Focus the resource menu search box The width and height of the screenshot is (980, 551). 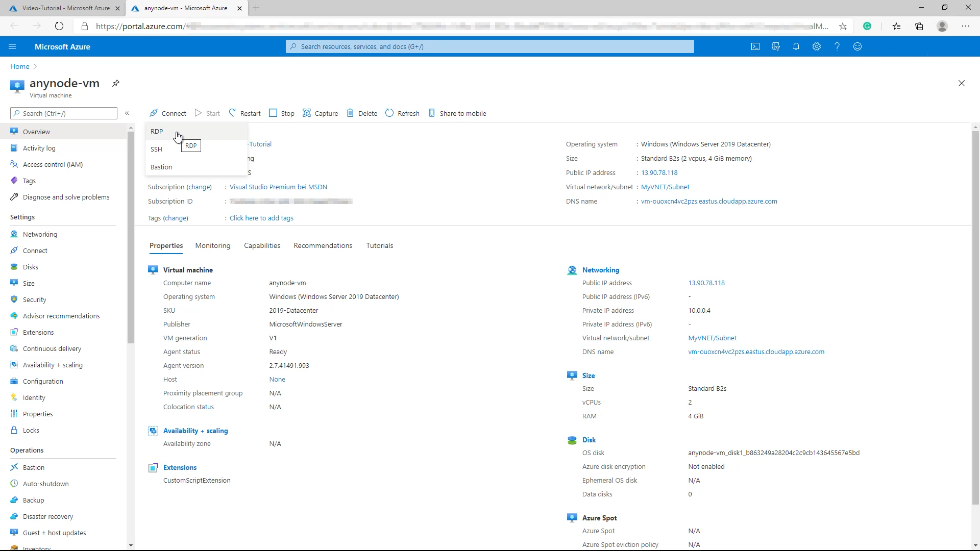pyautogui.click(x=64, y=113)
